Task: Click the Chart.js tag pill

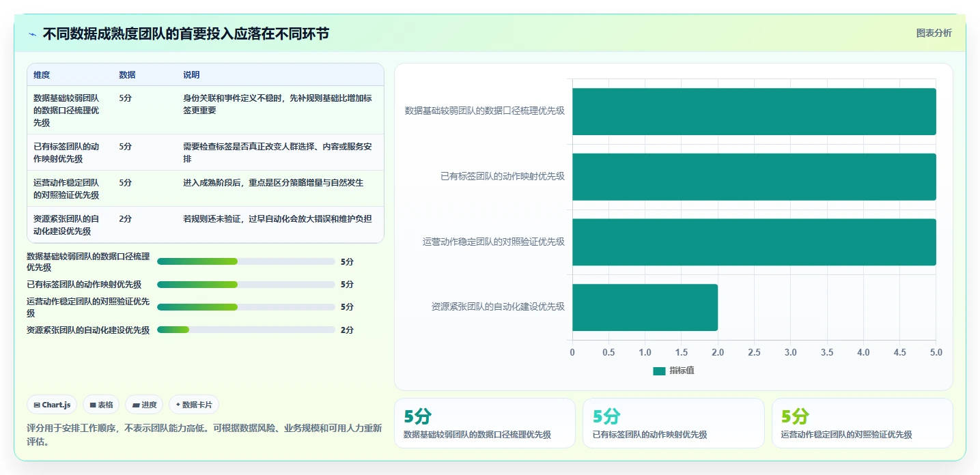Action: click(53, 405)
